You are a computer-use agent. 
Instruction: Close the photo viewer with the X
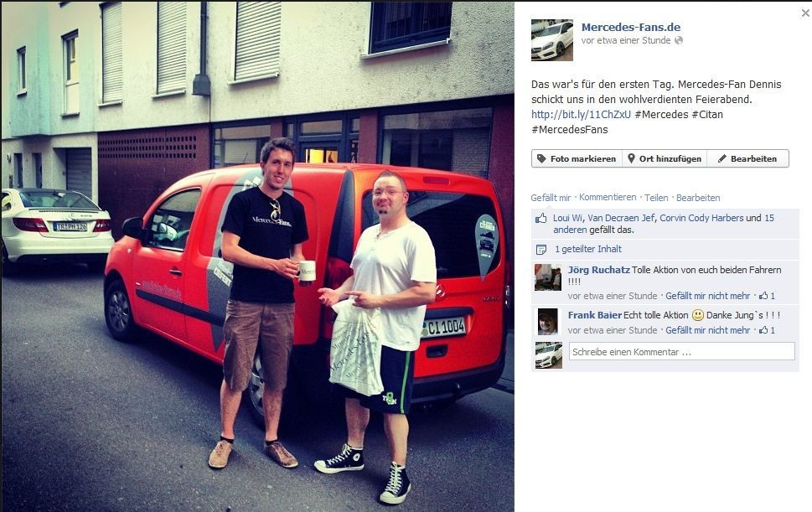pyautogui.click(x=805, y=13)
